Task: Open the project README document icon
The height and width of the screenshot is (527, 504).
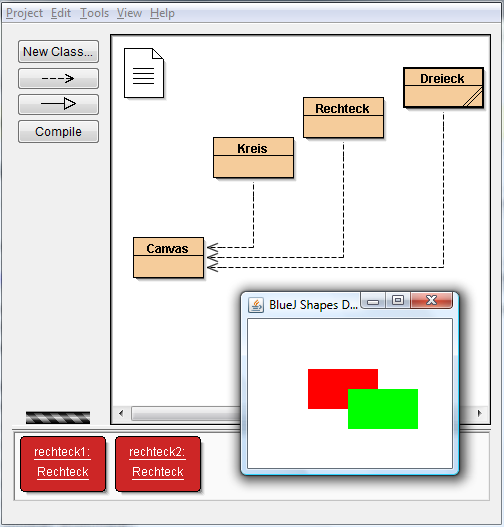Action: coord(144,73)
